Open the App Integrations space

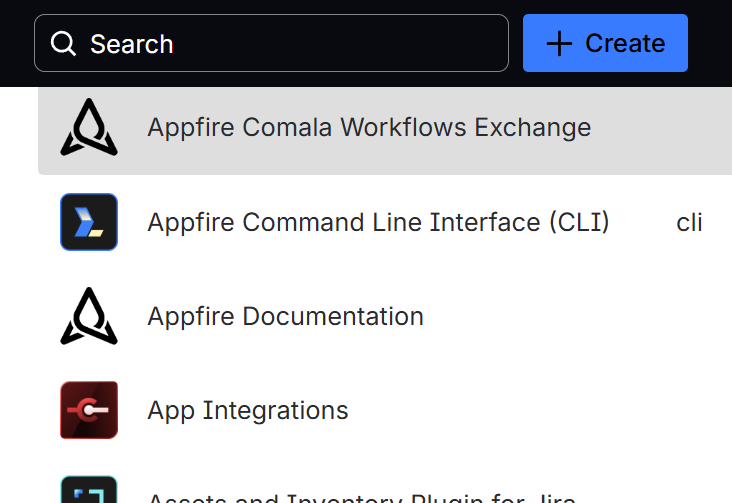click(247, 411)
